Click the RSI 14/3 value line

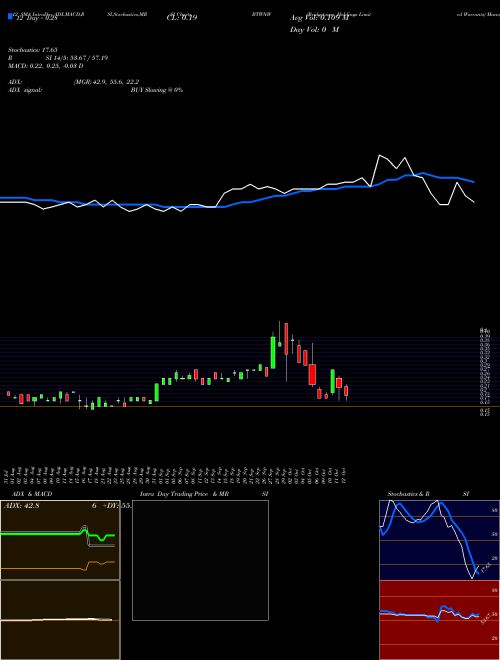(58, 58)
